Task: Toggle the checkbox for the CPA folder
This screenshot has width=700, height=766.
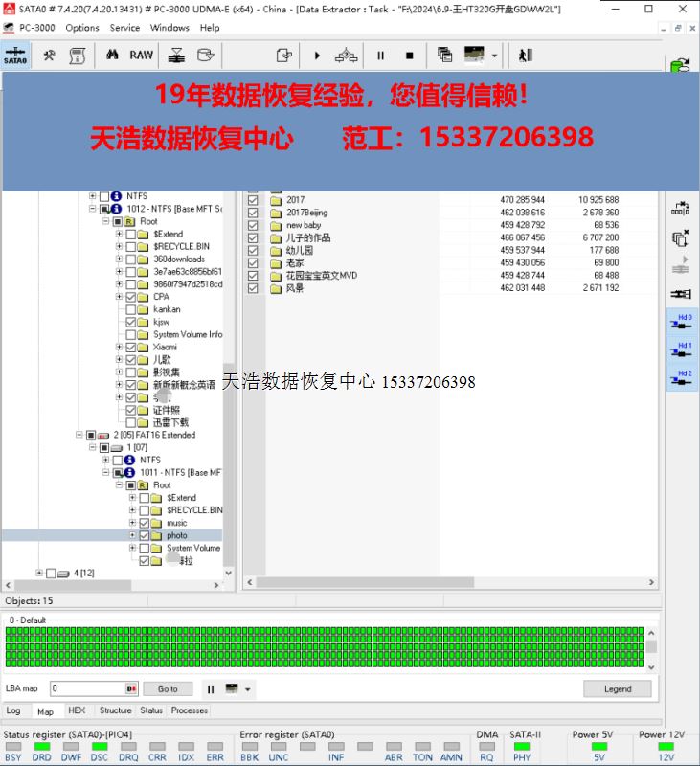Action: (131, 297)
